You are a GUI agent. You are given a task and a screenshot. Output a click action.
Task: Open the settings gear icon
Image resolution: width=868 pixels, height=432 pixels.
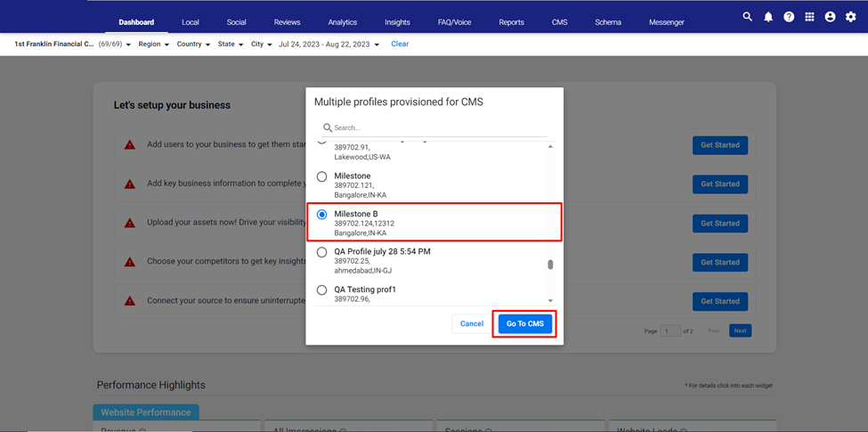point(850,17)
